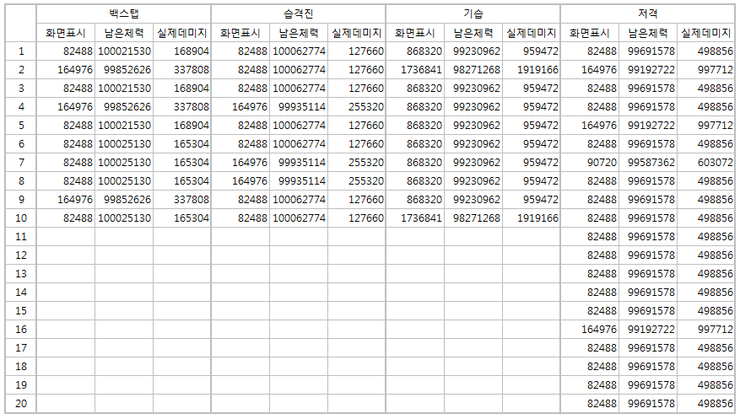Select the cell with value 90720
Image resolution: width=740 pixels, height=419 pixels.
[590, 162]
